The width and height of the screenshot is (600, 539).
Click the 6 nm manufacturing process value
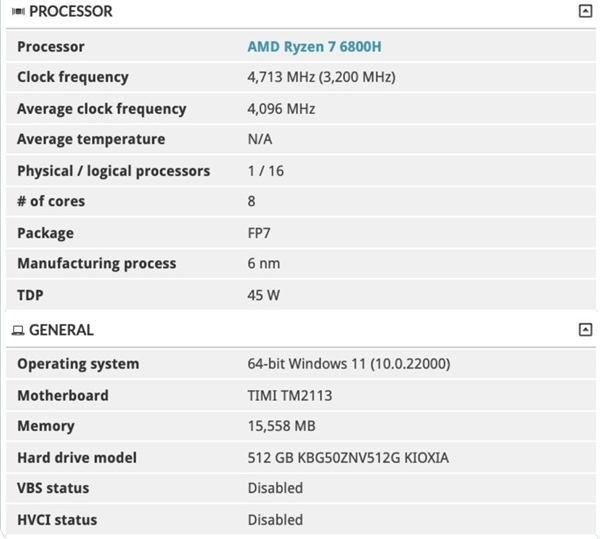tap(264, 264)
